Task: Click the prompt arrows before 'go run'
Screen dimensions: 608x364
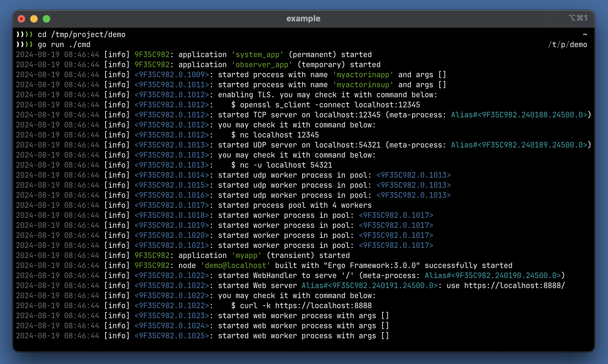Action: click(24, 45)
